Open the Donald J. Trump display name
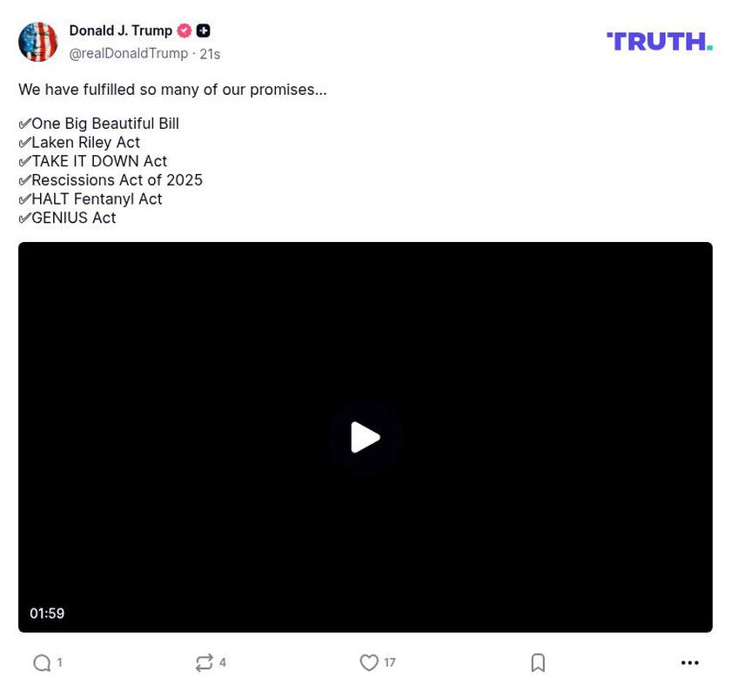The width and height of the screenshot is (731, 700). click(x=121, y=30)
